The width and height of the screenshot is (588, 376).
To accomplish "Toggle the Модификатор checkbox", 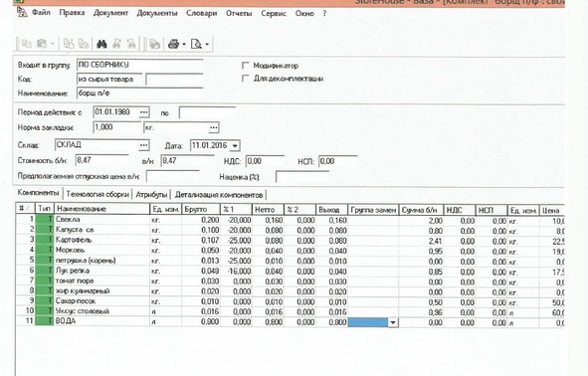I will (x=246, y=66).
